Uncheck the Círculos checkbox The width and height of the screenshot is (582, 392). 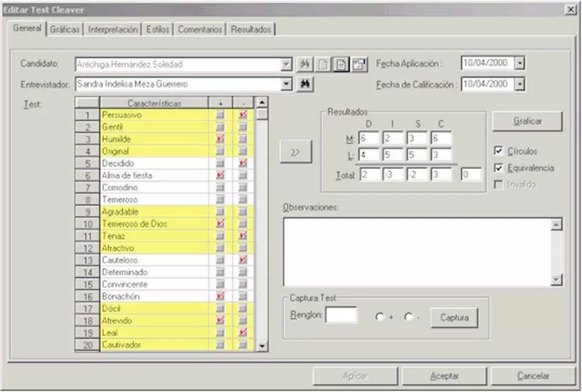[499, 151]
